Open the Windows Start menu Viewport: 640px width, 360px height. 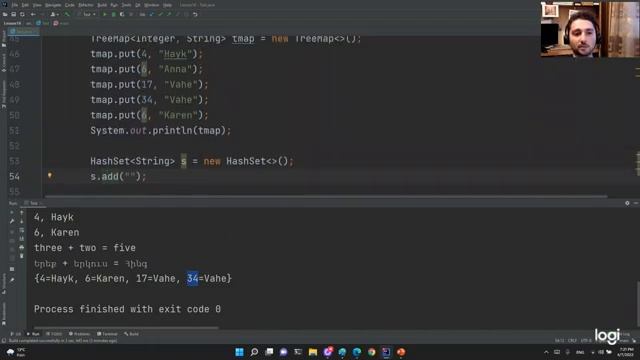tap(240, 352)
